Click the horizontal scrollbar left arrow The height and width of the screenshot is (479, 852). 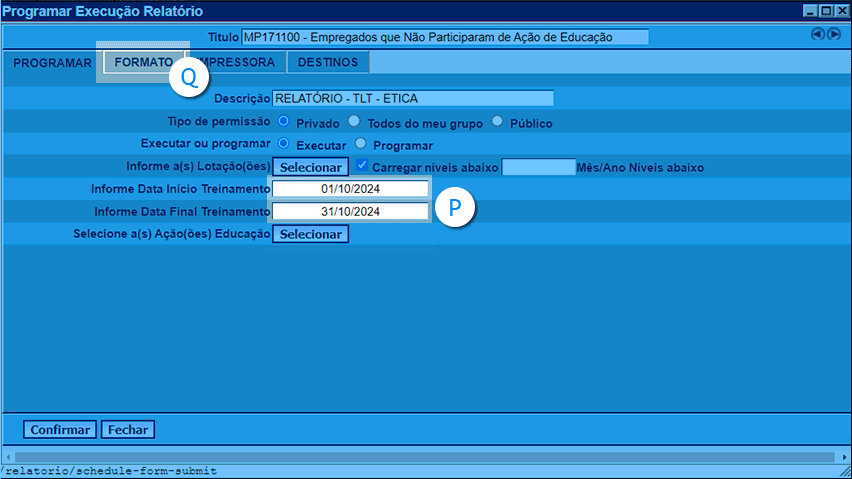click(8, 457)
